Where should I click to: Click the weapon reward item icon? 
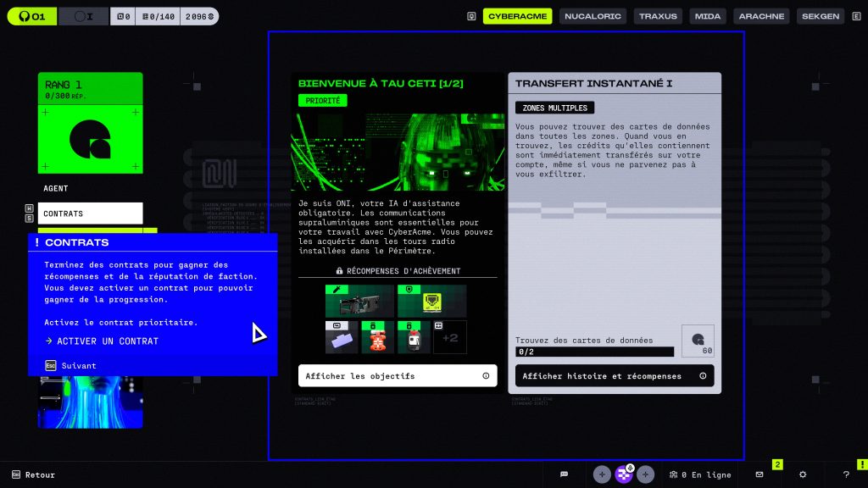coord(359,301)
